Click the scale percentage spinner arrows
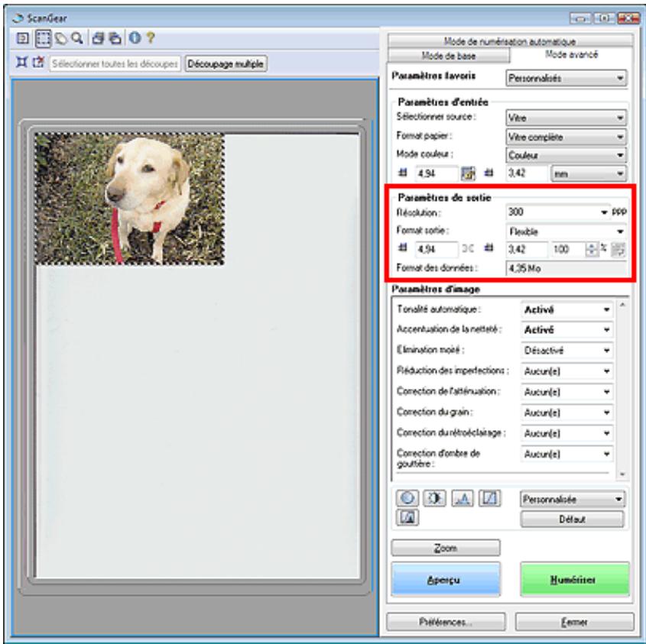The image size is (646, 644). pos(592,250)
